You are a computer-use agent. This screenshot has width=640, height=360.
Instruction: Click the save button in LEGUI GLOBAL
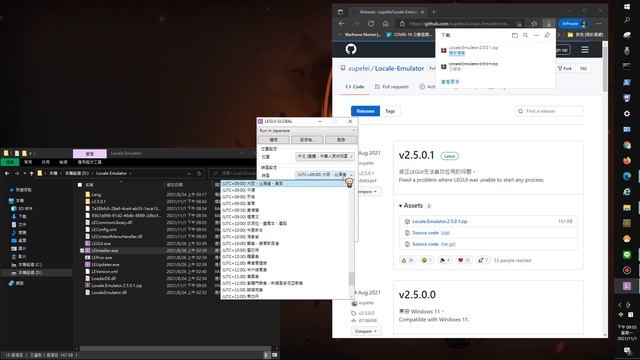[x=274, y=140]
